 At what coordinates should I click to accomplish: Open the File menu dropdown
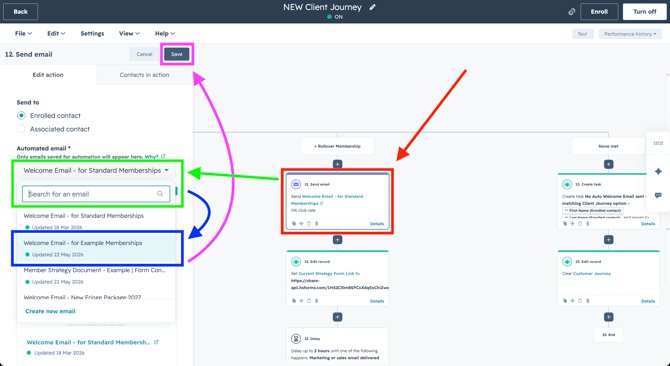click(x=24, y=33)
